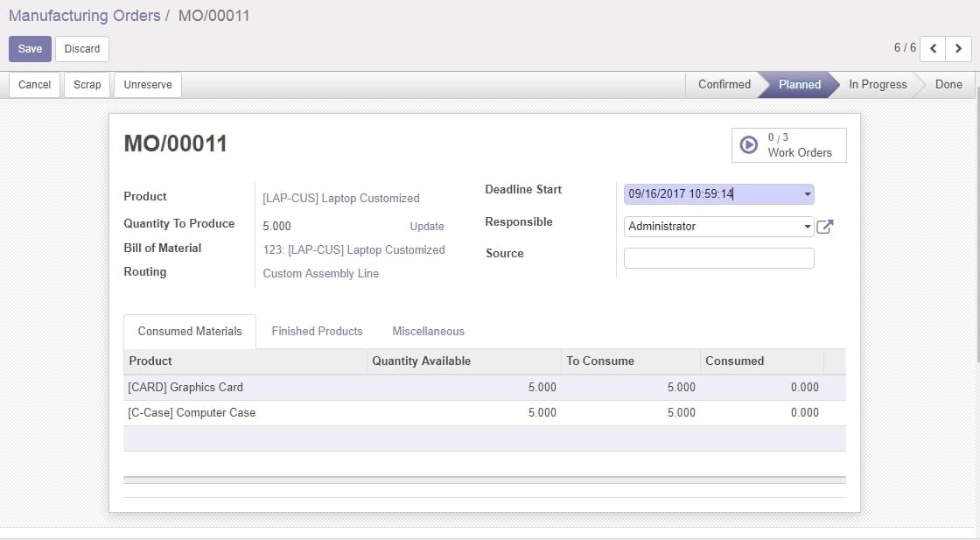The image size is (980, 540).
Task: Select the Consumed Materials tab
Action: click(190, 332)
